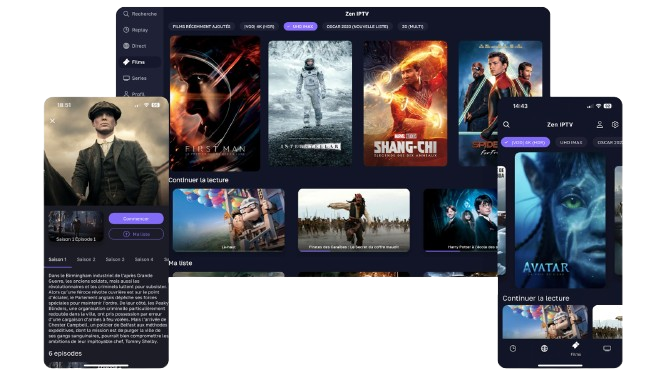666x375 pixels.
Task: Switch to the Saison 2 tab
Action: point(86,259)
